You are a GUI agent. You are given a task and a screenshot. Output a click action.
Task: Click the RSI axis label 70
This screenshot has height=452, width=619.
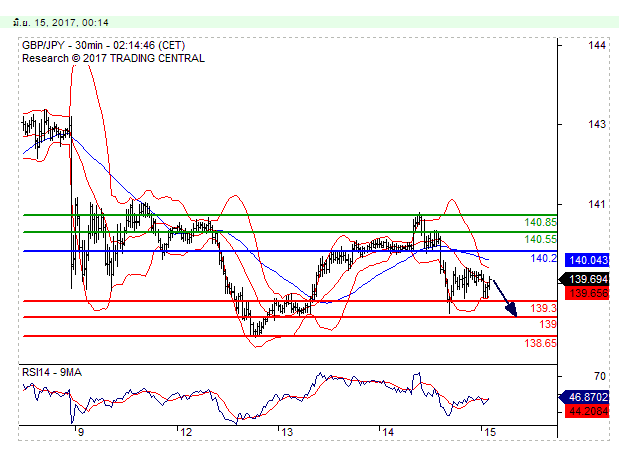600,376
